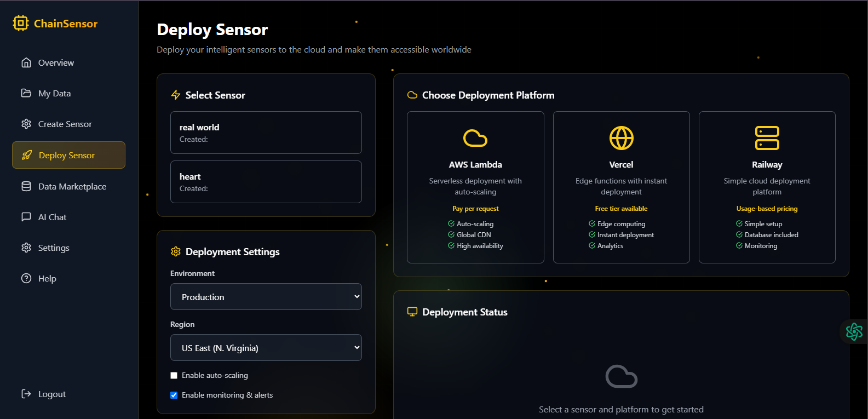Choose the Vercel platform card
Image resolution: width=868 pixels, height=419 pixels.
click(622, 187)
